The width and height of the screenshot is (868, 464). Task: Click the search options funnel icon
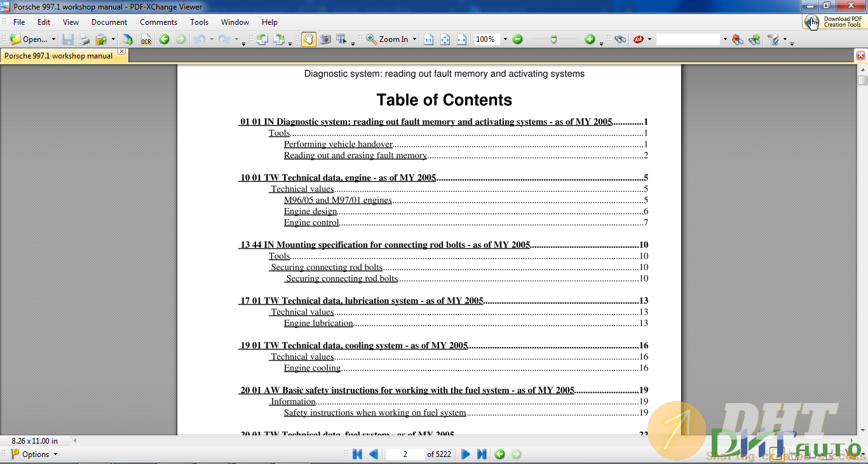point(773,39)
